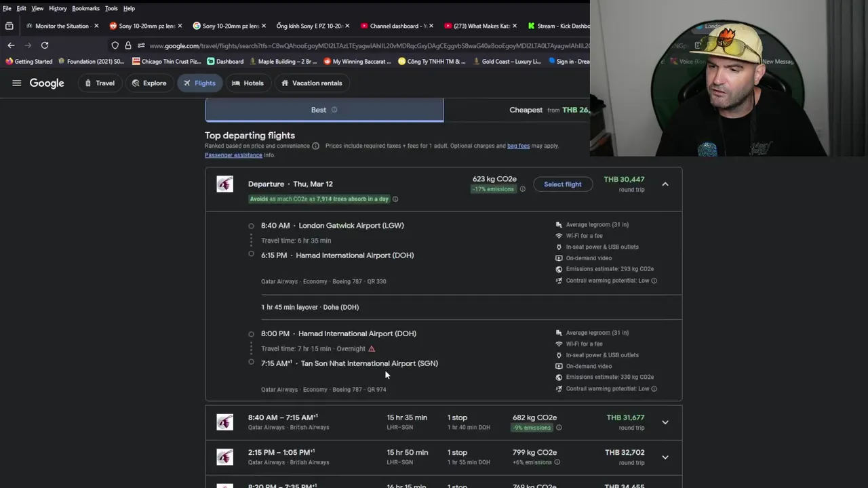The width and height of the screenshot is (868, 488).
Task: Click info icon next to -17% emissions
Action: point(522,189)
